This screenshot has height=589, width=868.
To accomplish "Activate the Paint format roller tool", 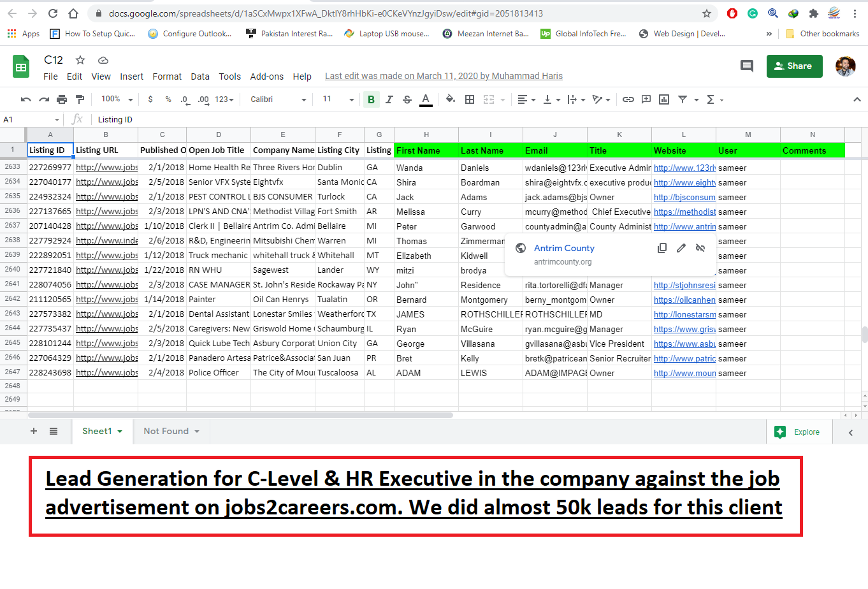I will point(80,99).
